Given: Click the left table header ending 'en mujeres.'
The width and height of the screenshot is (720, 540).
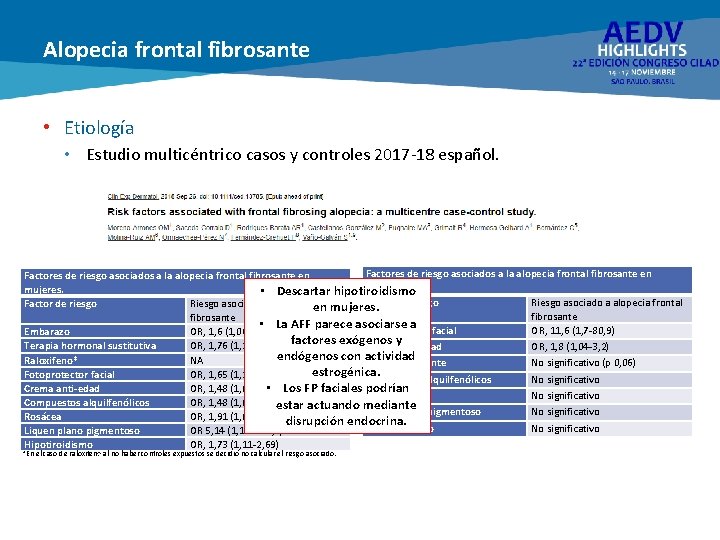Looking at the screenshot, I should (186, 282).
